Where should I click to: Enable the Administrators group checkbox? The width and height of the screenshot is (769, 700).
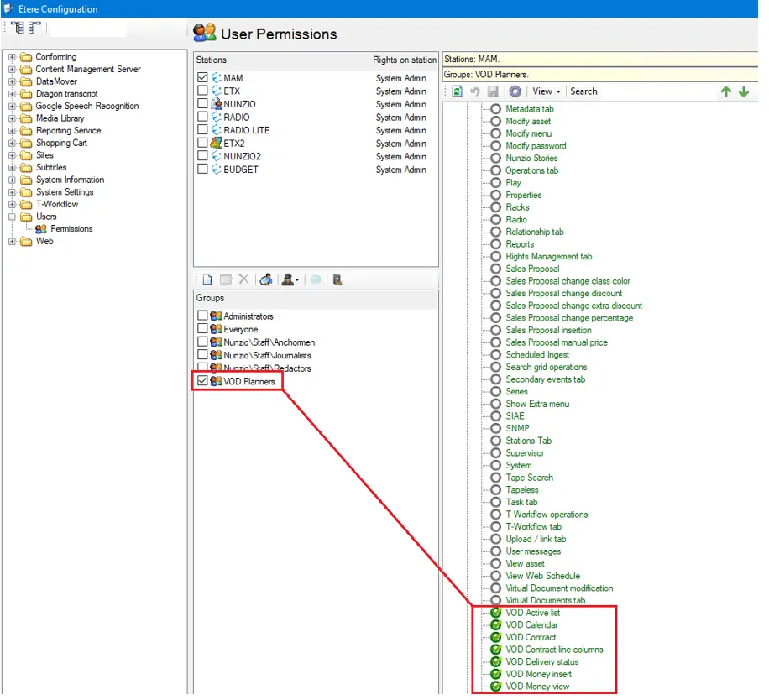[x=202, y=316]
